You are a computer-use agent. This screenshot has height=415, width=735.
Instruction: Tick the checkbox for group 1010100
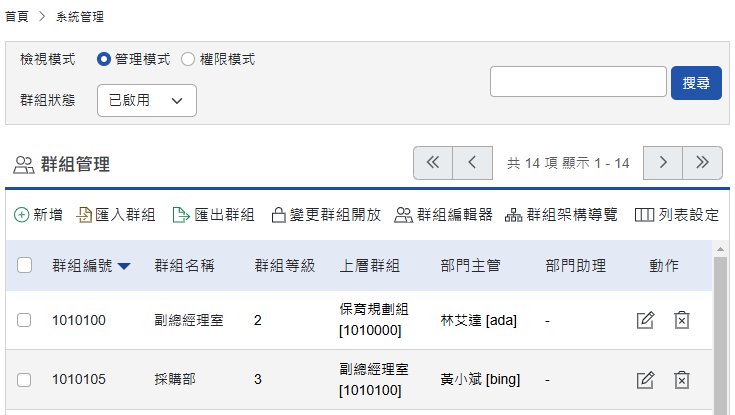coord(25,320)
